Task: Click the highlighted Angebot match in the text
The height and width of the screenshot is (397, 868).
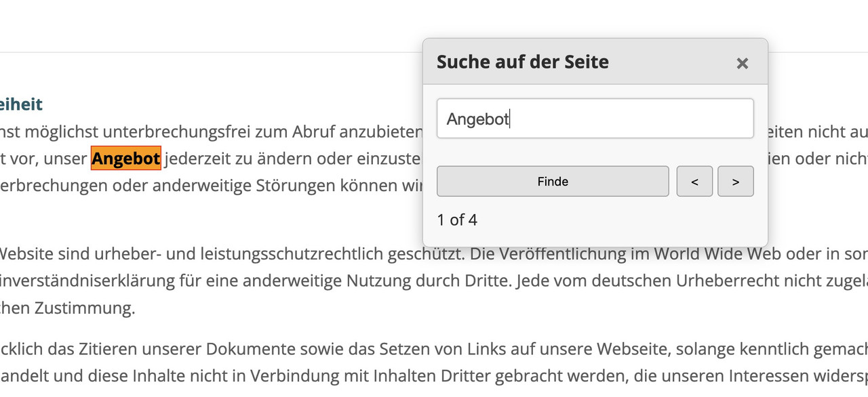Action: tap(126, 159)
